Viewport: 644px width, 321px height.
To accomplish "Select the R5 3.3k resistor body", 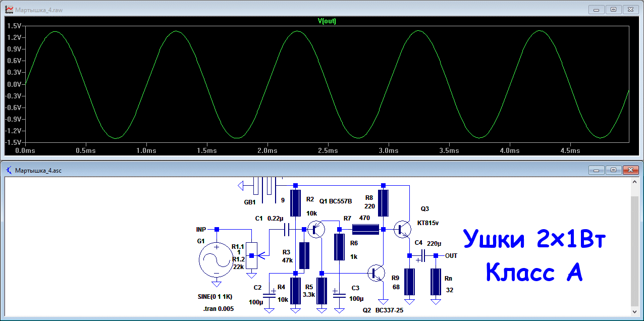I will (322, 290).
